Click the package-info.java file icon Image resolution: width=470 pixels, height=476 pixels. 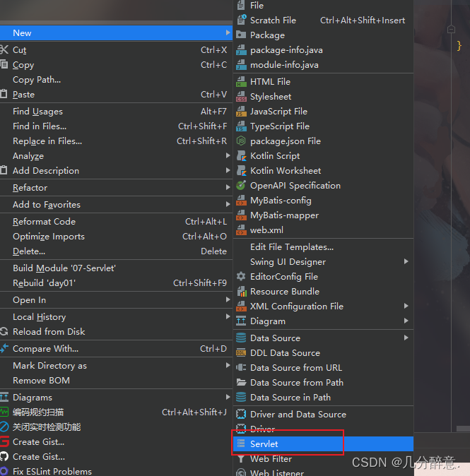pos(241,49)
